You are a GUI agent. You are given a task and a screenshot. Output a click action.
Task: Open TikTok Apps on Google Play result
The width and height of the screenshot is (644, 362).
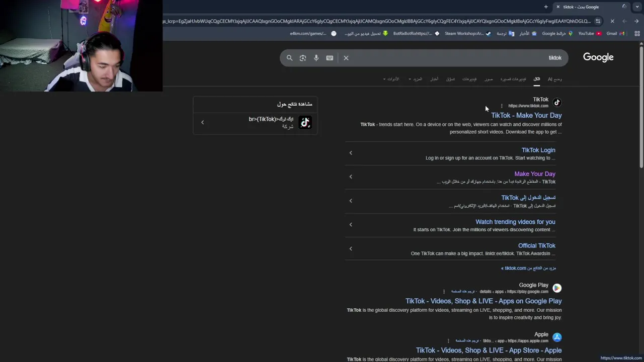pos(484,301)
